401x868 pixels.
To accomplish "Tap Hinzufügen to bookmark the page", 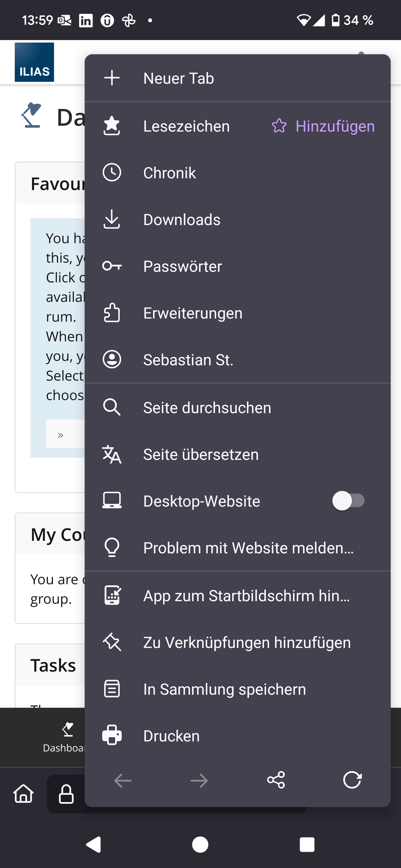I will click(x=323, y=126).
